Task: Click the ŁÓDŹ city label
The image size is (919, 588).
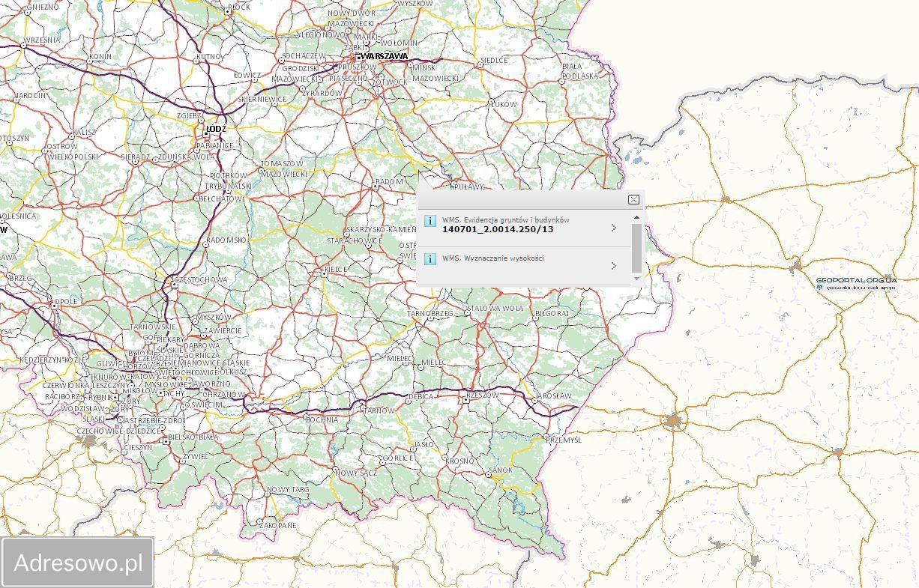Action: pyautogui.click(x=216, y=129)
